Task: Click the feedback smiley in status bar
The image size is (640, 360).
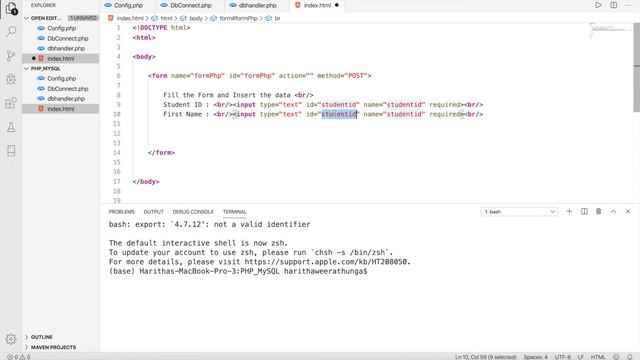Action: click(616, 357)
